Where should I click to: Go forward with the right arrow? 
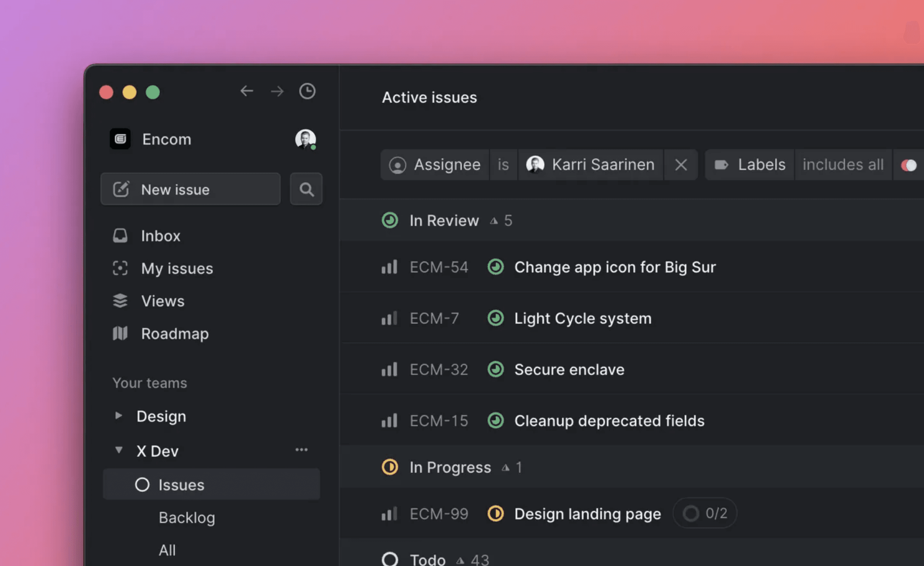click(277, 91)
